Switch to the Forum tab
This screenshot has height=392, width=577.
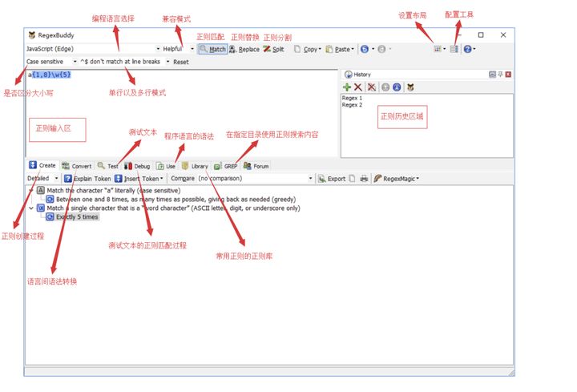256,166
